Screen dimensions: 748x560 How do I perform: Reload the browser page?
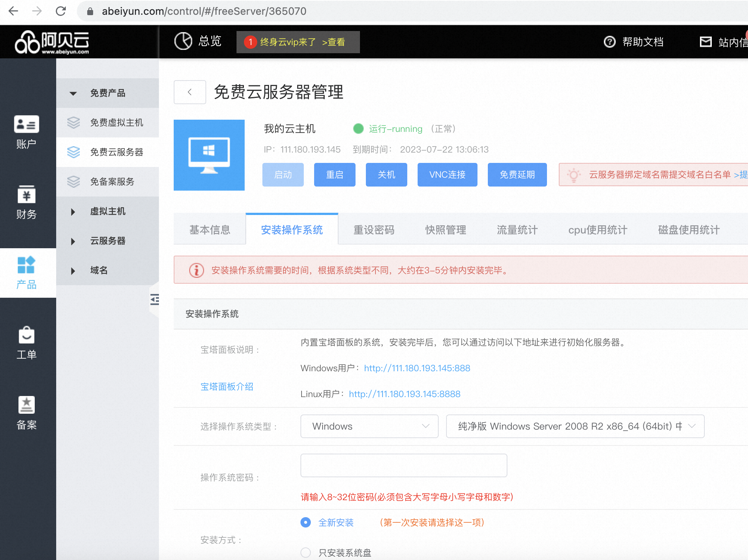pyautogui.click(x=61, y=11)
